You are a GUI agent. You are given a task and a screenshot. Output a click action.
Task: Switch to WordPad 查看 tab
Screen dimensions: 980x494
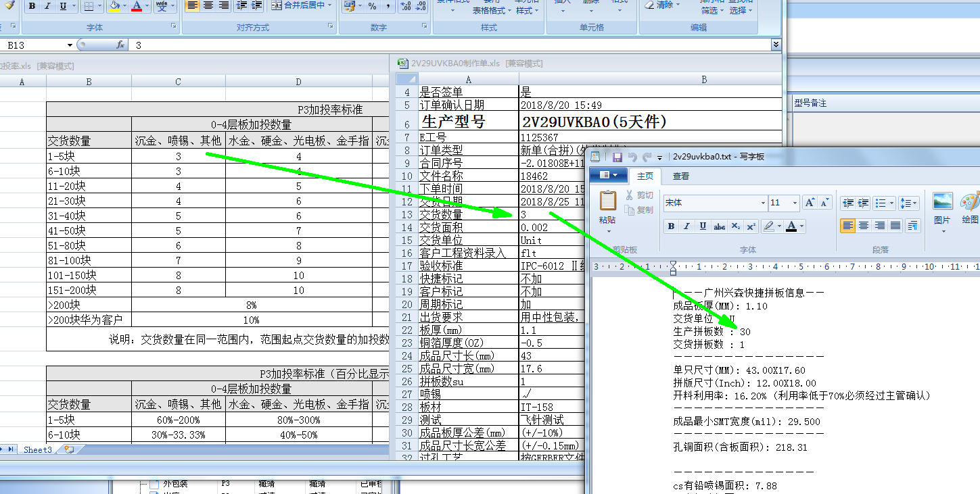click(680, 176)
